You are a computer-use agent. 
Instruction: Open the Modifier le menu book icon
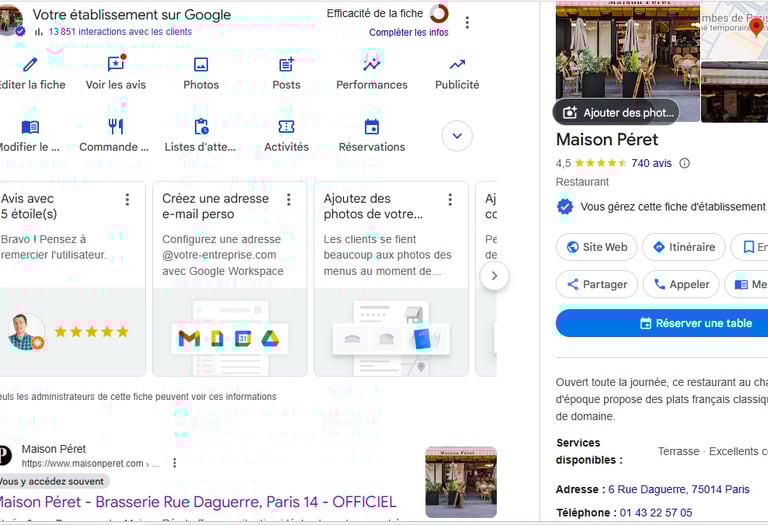(30, 127)
